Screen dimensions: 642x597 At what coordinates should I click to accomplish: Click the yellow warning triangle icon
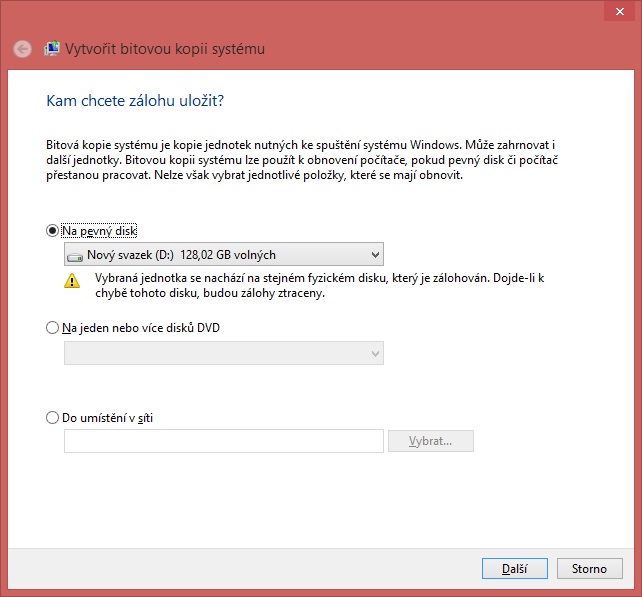click(x=72, y=282)
